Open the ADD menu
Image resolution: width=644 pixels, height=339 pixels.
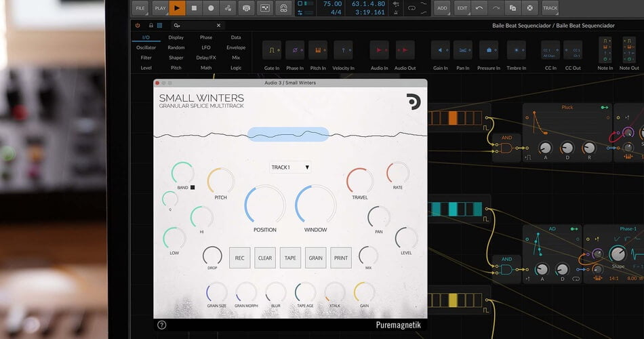[x=442, y=8]
